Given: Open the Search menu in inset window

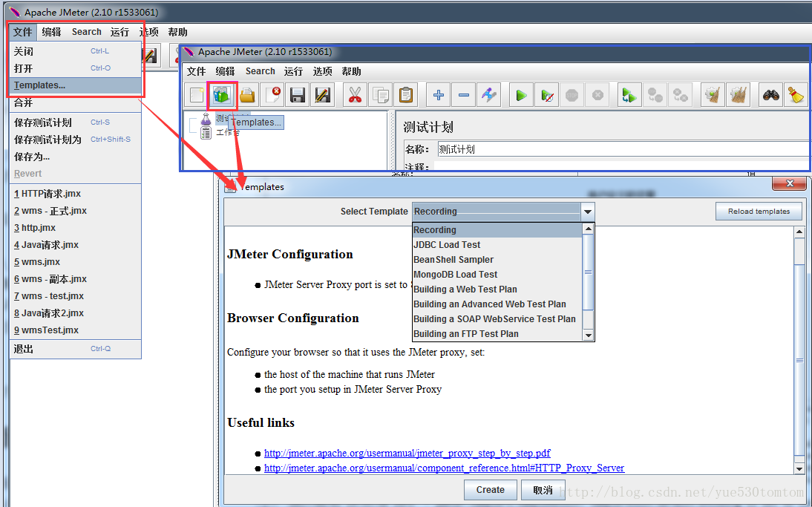Looking at the screenshot, I should (x=260, y=71).
